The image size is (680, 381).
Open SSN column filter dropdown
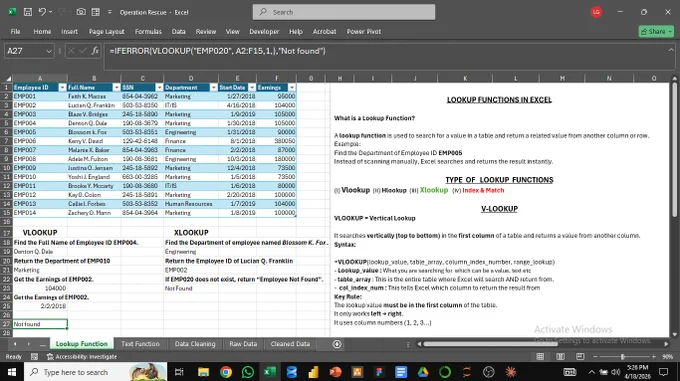tap(159, 88)
